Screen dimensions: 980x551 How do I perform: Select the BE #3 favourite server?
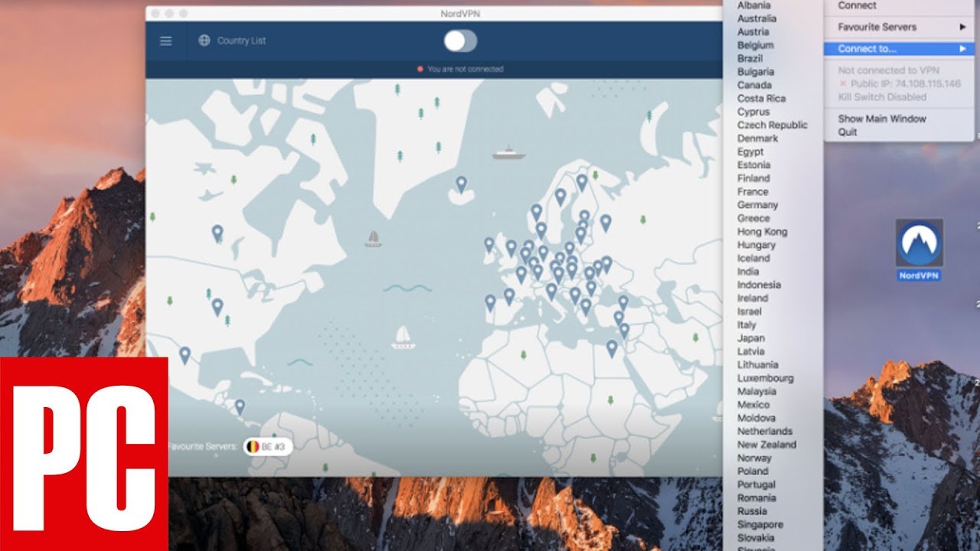pos(267,446)
